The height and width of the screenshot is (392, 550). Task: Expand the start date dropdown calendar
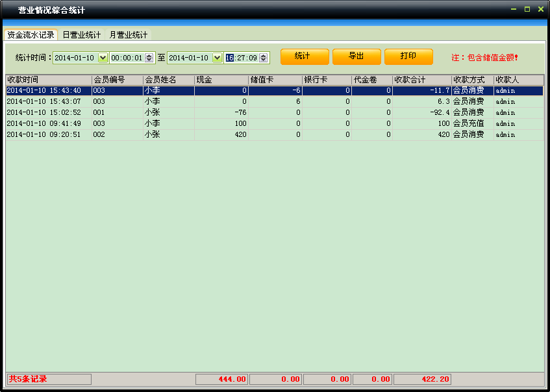(103, 58)
